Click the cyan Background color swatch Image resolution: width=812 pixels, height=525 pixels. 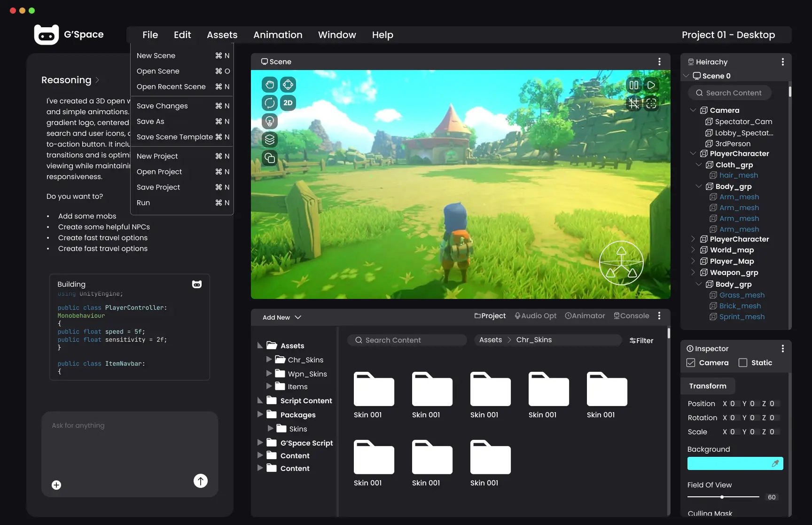click(x=735, y=463)
